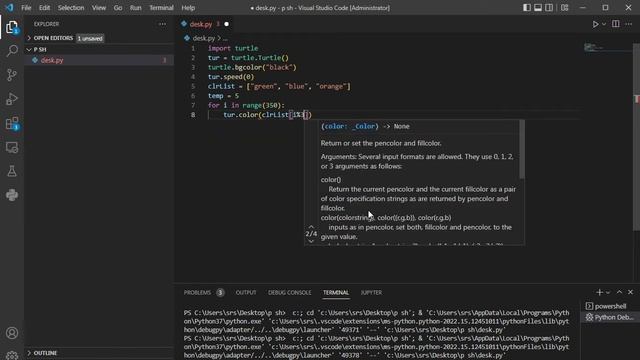This screenshot has width=640, height=360.
Task: Click desk.py in the breadcrumb
Action: (x=203, y=38)
